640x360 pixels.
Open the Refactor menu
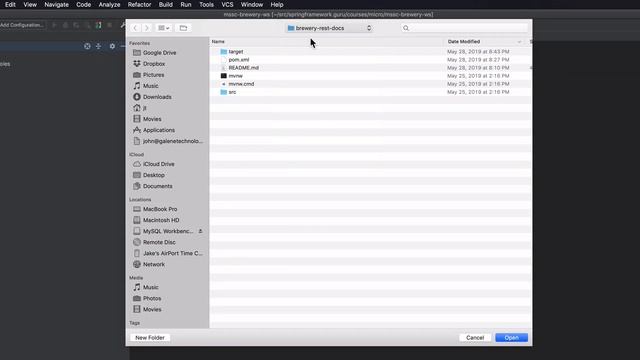coord(139,4)
